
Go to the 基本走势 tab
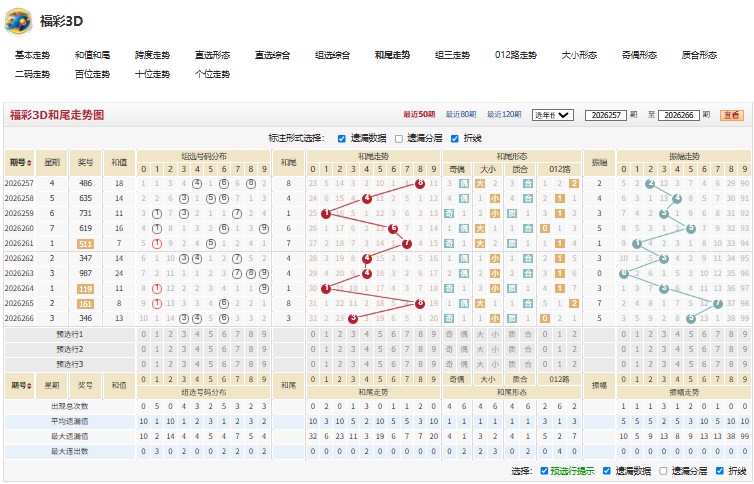[32, 55]
